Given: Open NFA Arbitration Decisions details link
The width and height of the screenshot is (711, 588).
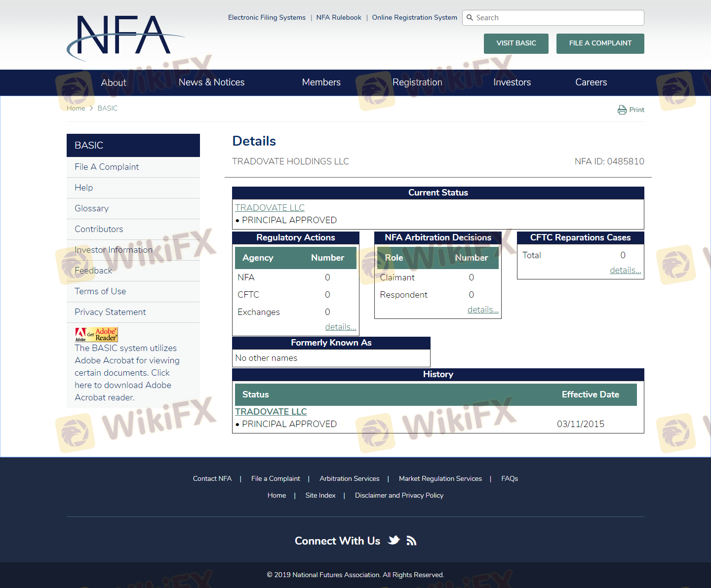Looking at the screenshot, I should point(482,310).
